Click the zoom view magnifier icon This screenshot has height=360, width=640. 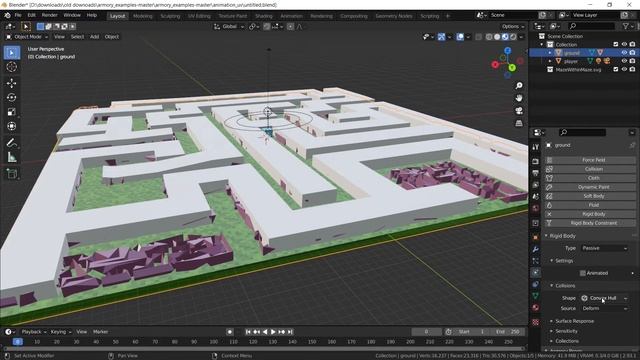coord(519,85)
